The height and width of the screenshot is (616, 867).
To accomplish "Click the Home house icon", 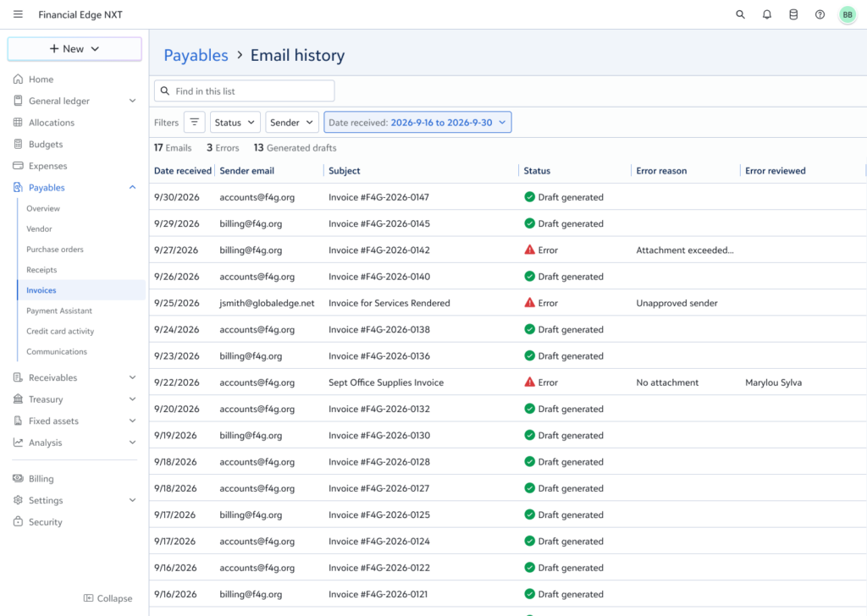I will [x=19, y=79].
